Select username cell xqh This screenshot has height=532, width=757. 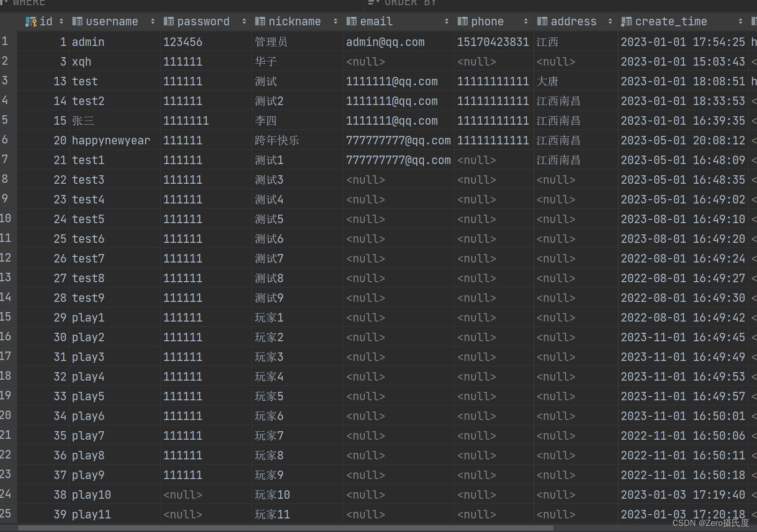[x=114, y=62]
